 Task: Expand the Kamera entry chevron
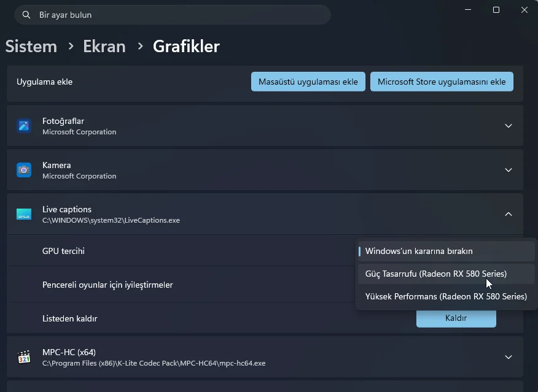pyautogui.click(x=509, y=170)
